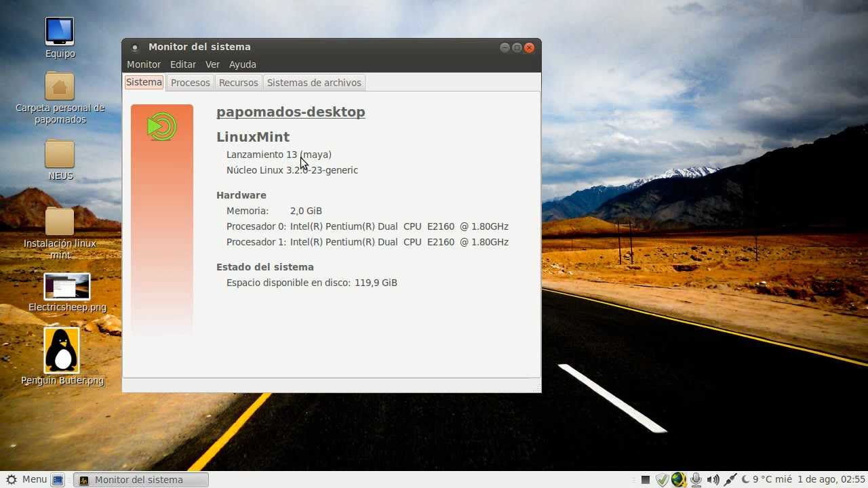Select the Electricsheep.png thumbnail
Image resolution: width=868 pixels, height=488 pixels.
tap(67, 287)
